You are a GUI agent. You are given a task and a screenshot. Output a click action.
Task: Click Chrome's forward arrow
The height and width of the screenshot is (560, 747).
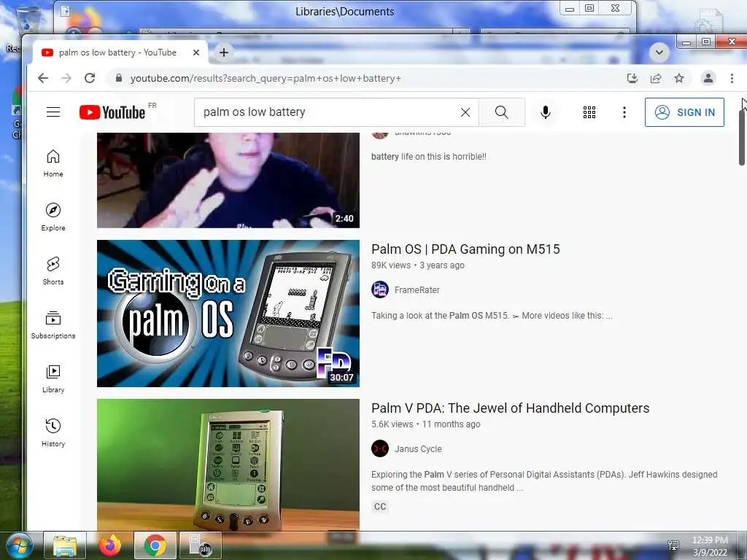(66, 78)
